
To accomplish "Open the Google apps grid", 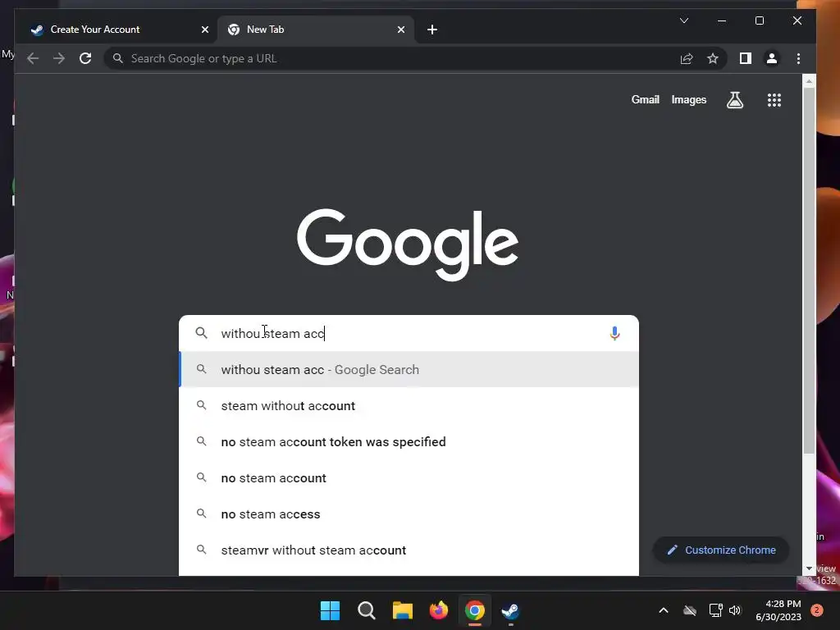I will click(x=774, y=99).
